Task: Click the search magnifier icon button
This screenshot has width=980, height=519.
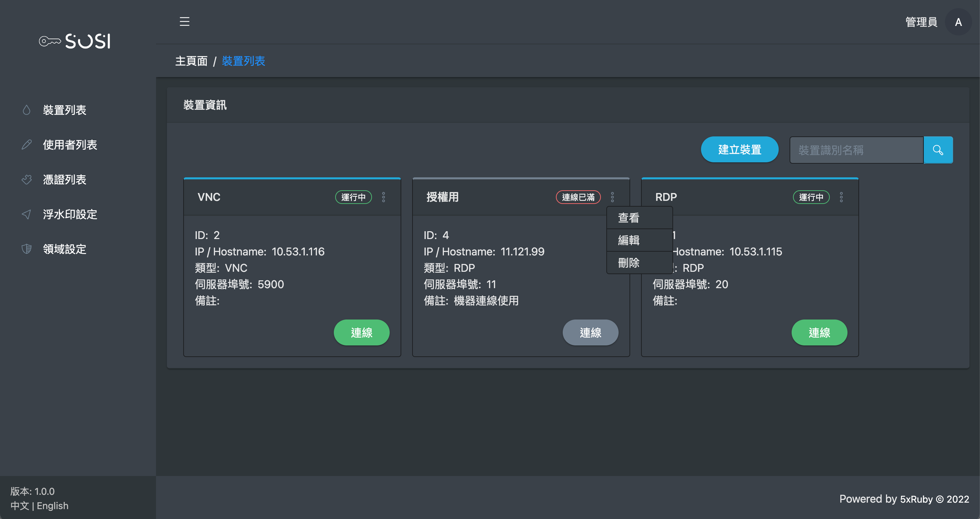Action: [x=938, y=150]
